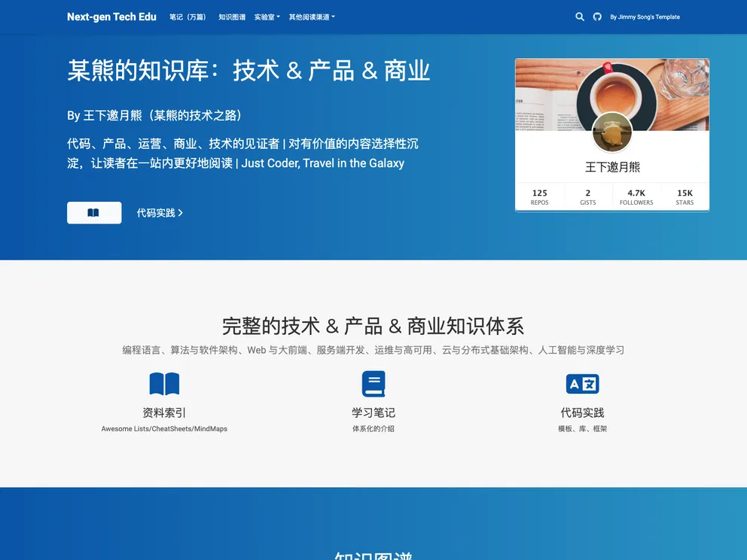The width and height of the screenshot is (747, 560).
Task: Expand the 其他阅读渠道 dropdown menu
Action: 311,17
